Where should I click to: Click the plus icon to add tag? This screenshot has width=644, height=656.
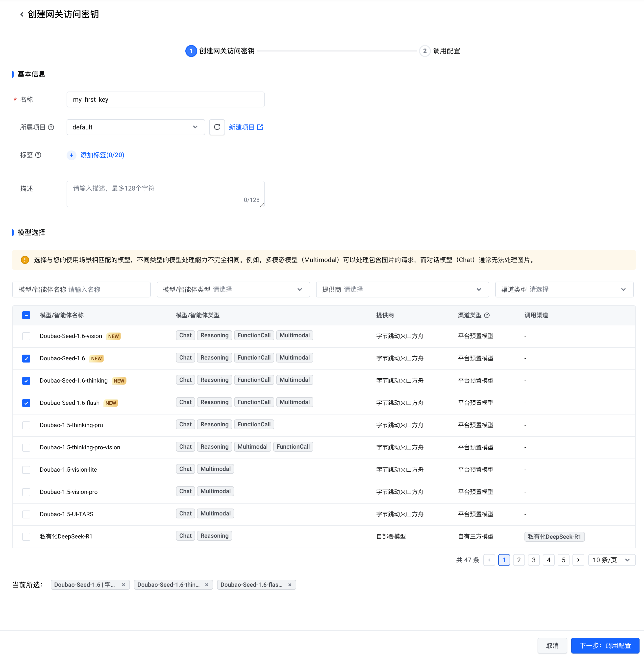pos(71,155)
